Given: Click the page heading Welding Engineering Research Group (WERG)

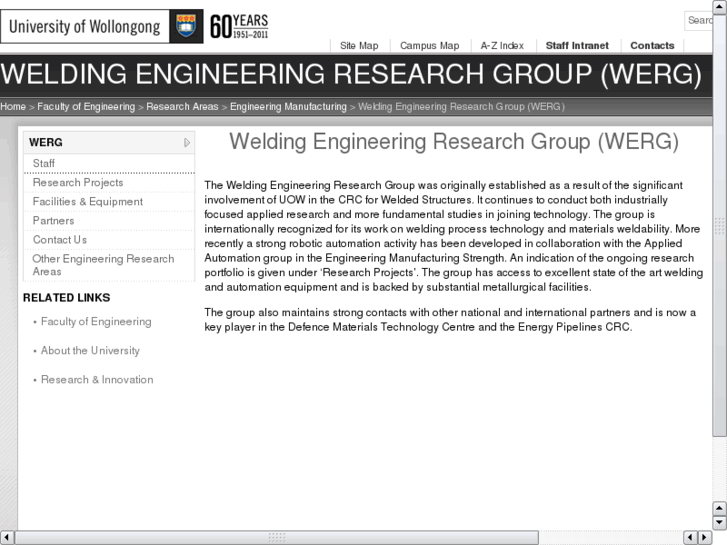Looking at the screenshot, I should pyautogui.click(x=454, y=141).
